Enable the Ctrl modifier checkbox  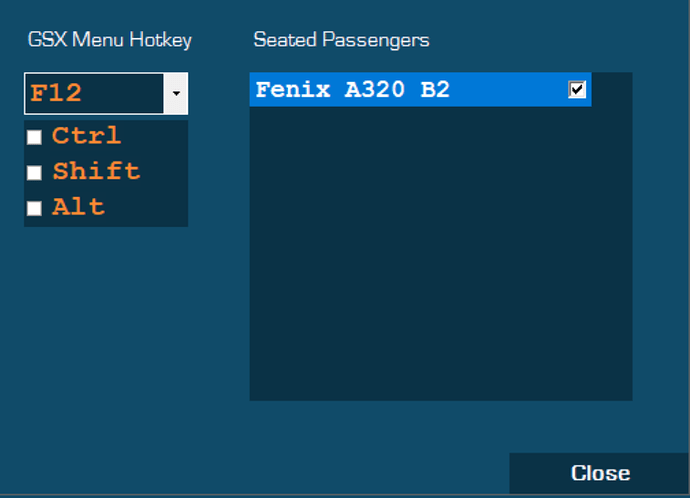click(x=34, y=137)
